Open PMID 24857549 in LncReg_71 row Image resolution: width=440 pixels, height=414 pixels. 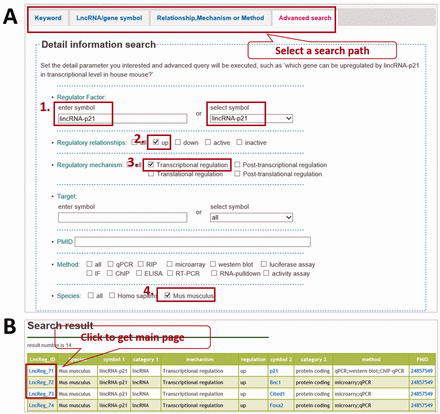tap(422, 371)
